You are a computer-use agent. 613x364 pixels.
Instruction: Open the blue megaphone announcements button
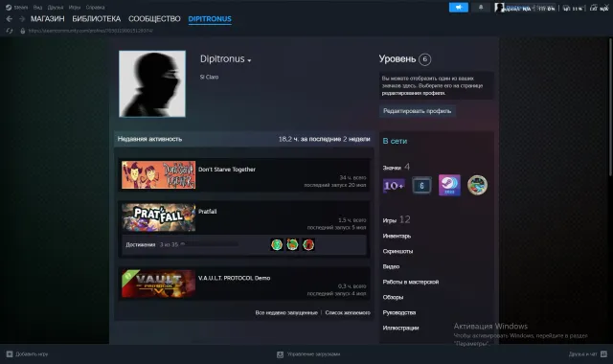click(459, 8)
